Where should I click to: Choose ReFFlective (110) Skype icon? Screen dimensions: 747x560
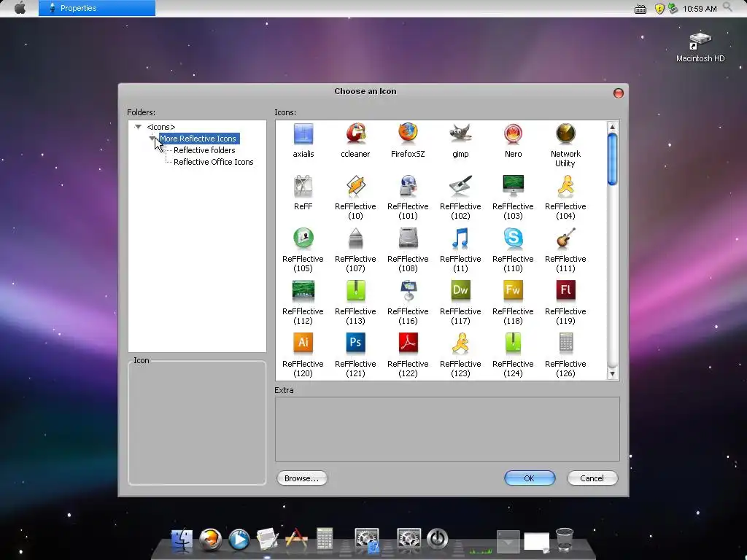point(513,238)
